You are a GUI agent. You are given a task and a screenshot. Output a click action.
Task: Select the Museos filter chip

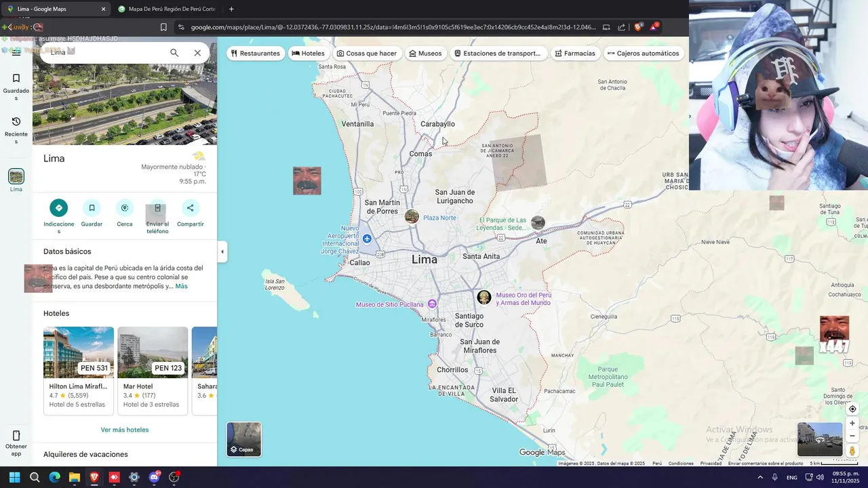pos(426,54)
